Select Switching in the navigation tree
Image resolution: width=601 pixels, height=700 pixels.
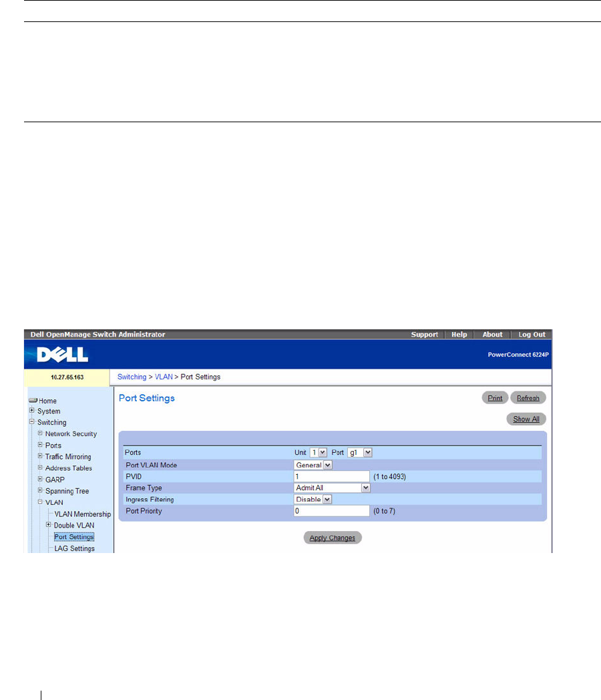(x=52, y=422)
